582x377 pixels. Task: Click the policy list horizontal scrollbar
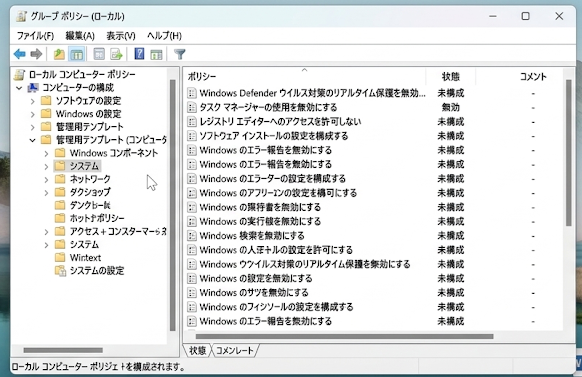(344, 337)
